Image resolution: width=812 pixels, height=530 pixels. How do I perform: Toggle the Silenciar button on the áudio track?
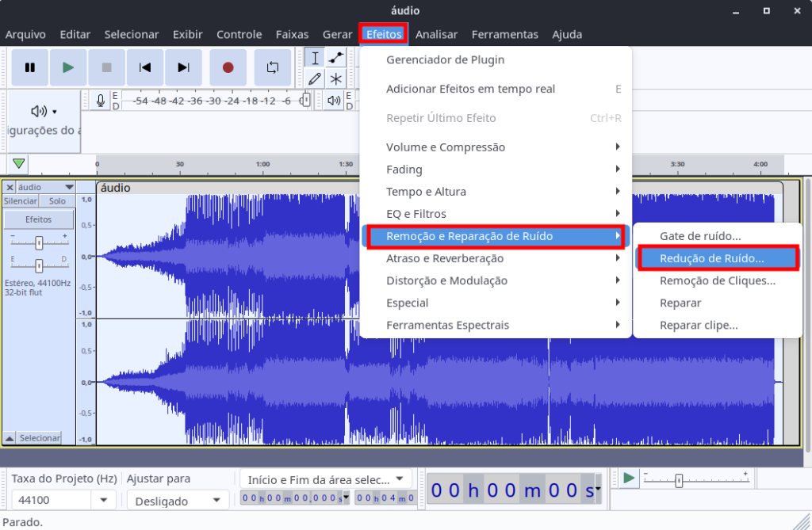point(21,201)
